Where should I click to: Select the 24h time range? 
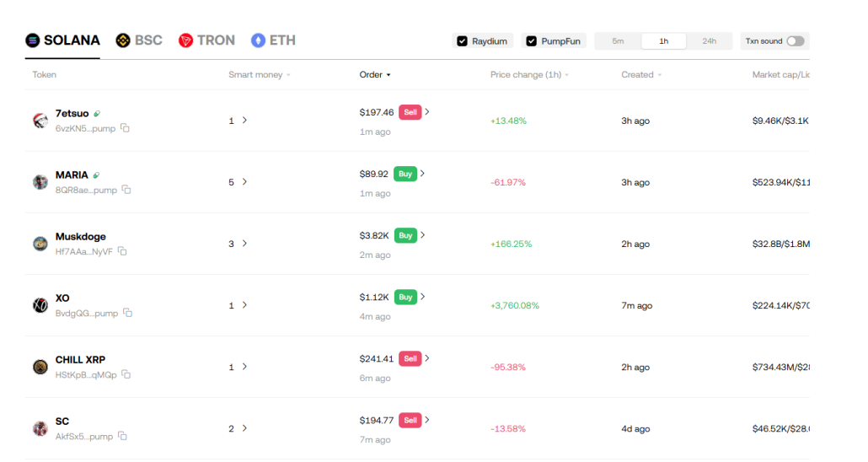(x=709, y=40)
